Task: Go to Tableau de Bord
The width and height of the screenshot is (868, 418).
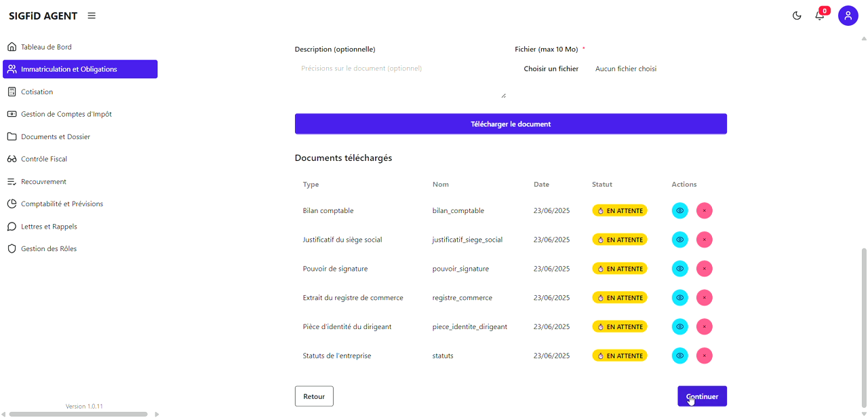Action: point(46,47)
